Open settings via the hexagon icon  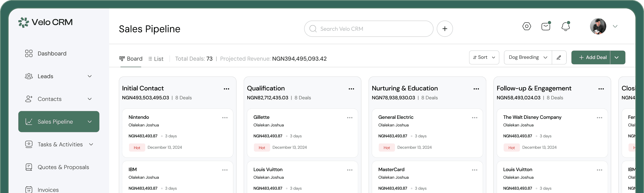click(x=527, y=26)
